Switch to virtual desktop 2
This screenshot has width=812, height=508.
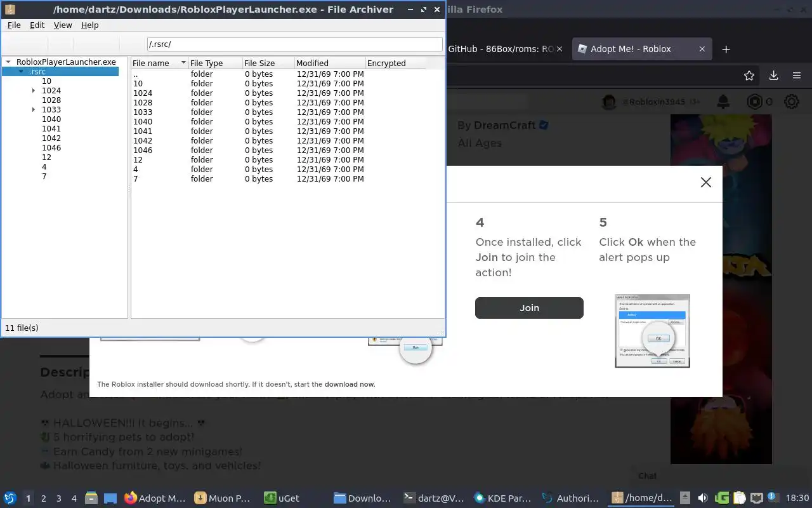pyautogui.click(x=44, y=498)
